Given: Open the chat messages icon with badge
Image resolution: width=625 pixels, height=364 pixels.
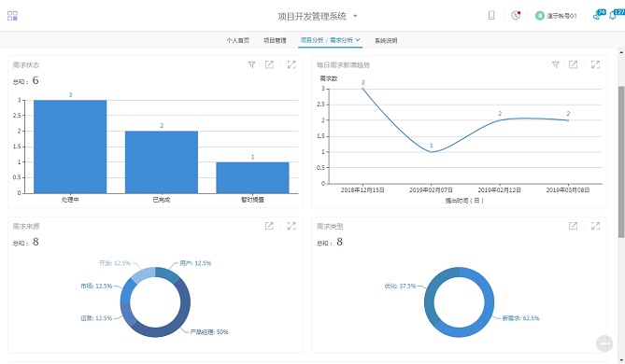Looking at the screenshot, I should pos(599,15).
